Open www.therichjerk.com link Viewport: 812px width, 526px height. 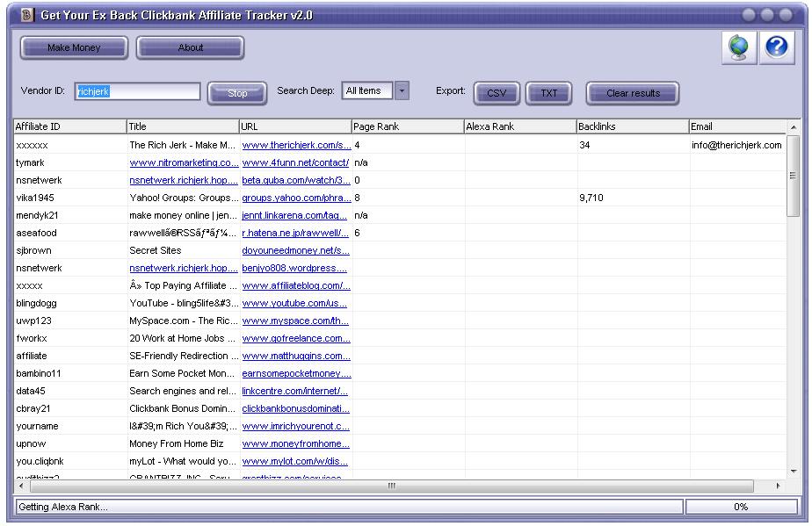[296, 146]
